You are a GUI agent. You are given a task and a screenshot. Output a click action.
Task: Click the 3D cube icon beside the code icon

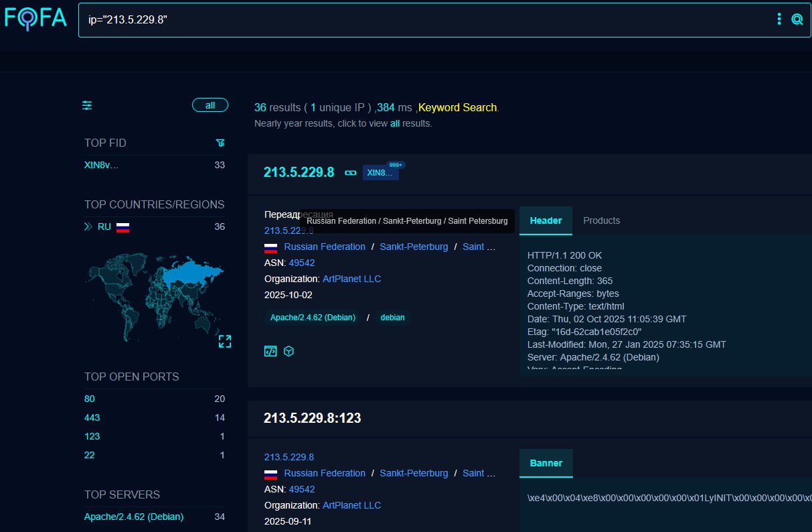point(289,350)
